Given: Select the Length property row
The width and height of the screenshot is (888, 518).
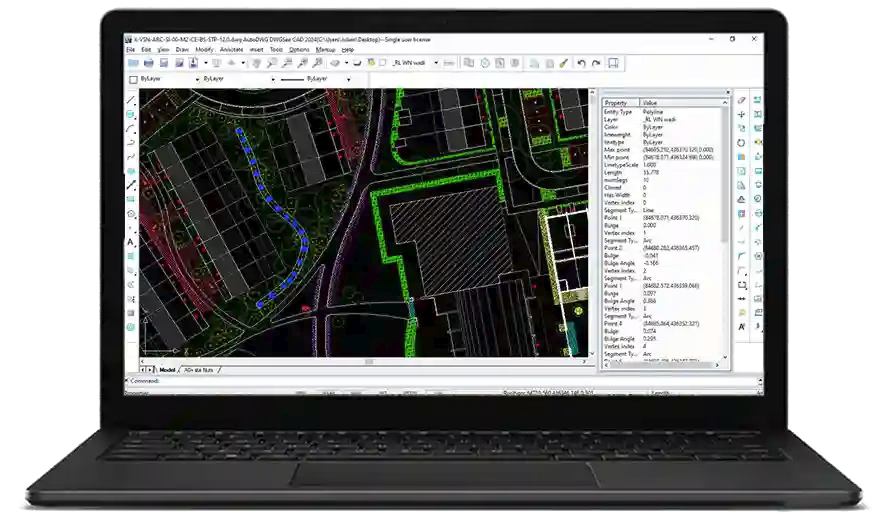Looking at the screenshot, I should [661, 172].
